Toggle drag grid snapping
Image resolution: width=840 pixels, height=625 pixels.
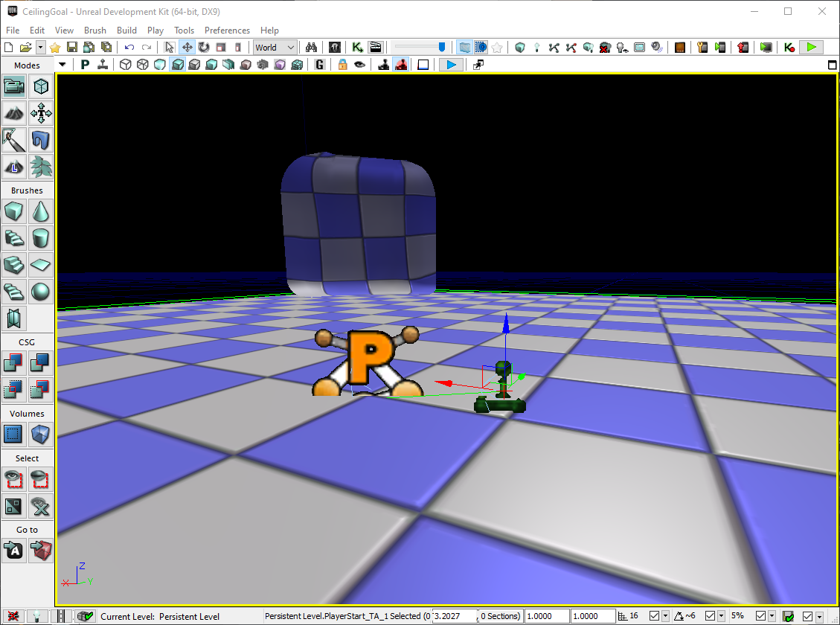[653, 616]
